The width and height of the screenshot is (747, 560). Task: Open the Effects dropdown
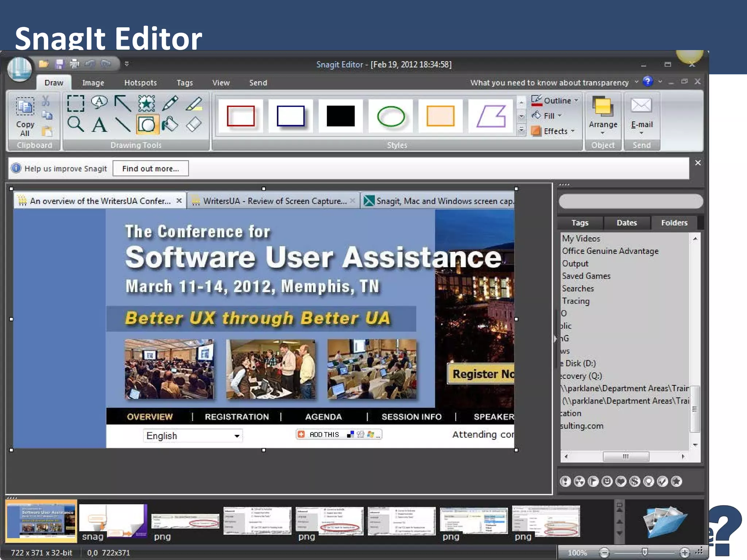553,131
